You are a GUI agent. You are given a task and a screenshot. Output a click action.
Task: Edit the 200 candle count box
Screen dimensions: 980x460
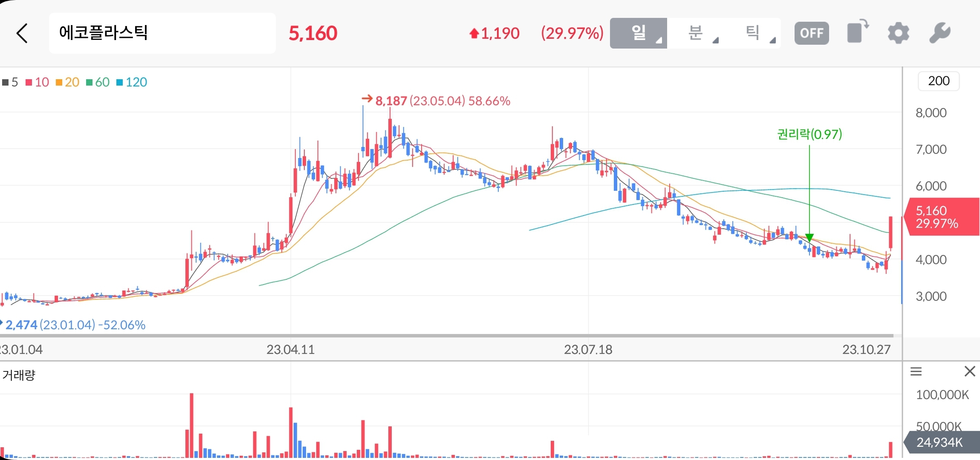938,81
